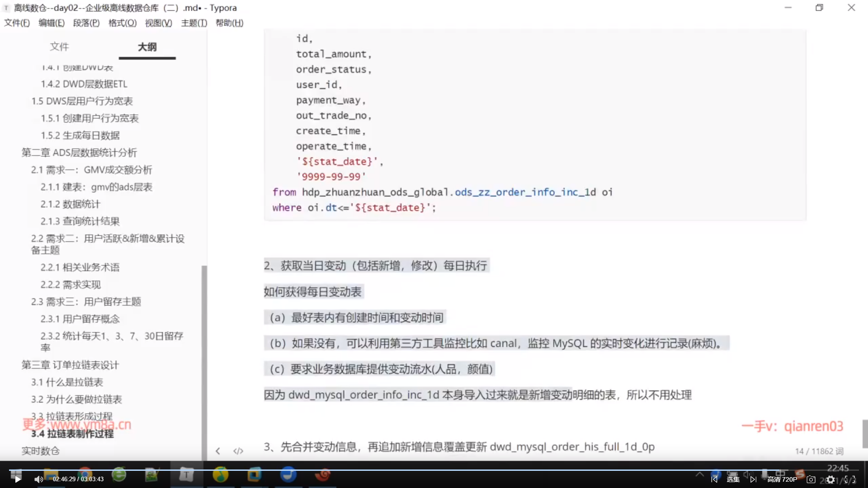Toggle source code mode icon
Viewport: 868px width, 488px height.
pos(238,451)
